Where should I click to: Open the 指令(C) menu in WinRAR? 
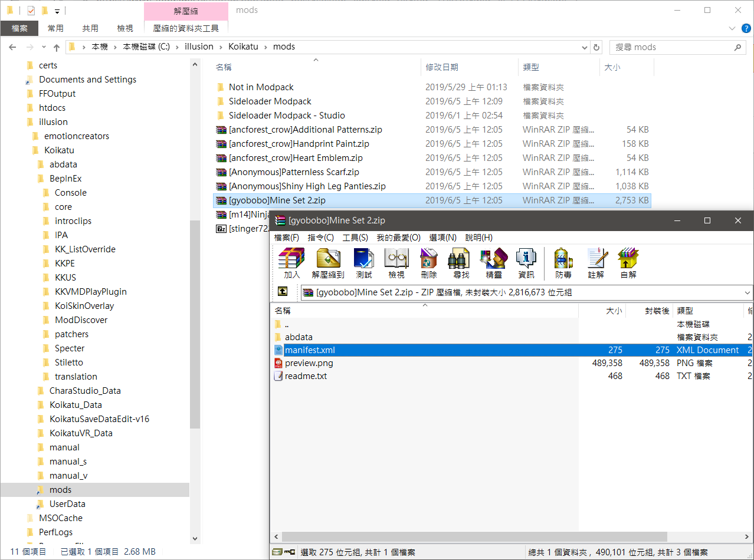320,237
